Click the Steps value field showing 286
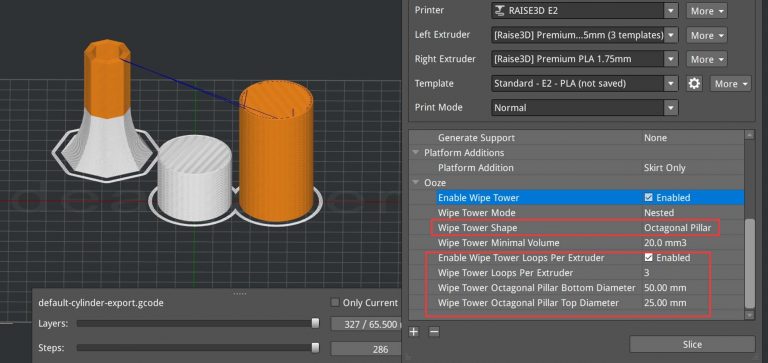This screenshot has width=768, height=363. point(366,349)
